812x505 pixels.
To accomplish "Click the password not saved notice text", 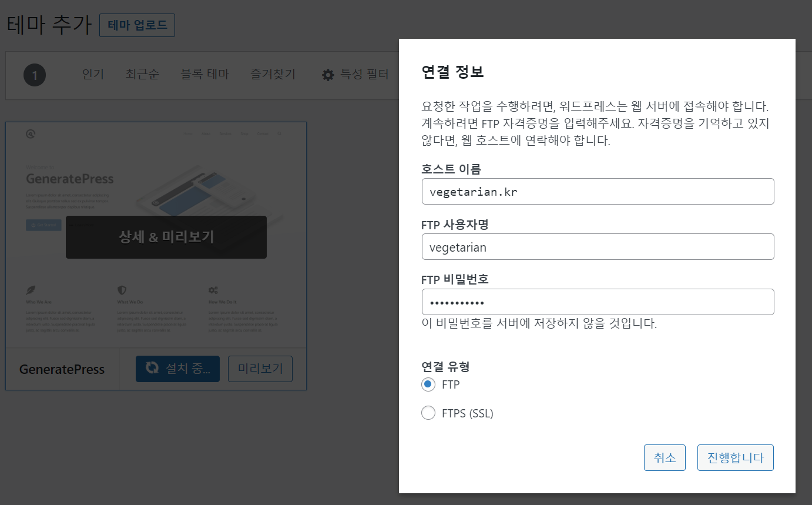I will pyautogui.click(x=539, y=323).
